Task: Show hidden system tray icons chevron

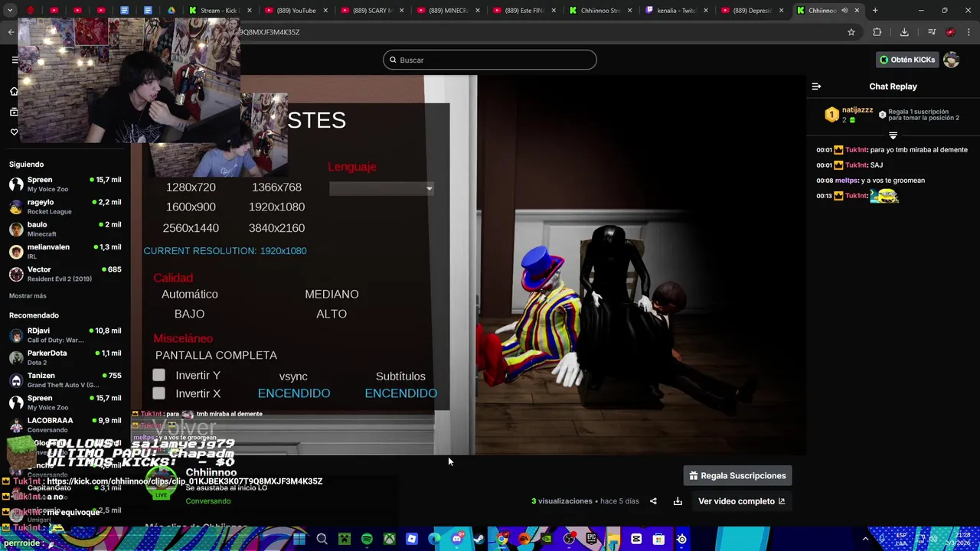Action: click(x=865, y=540)
